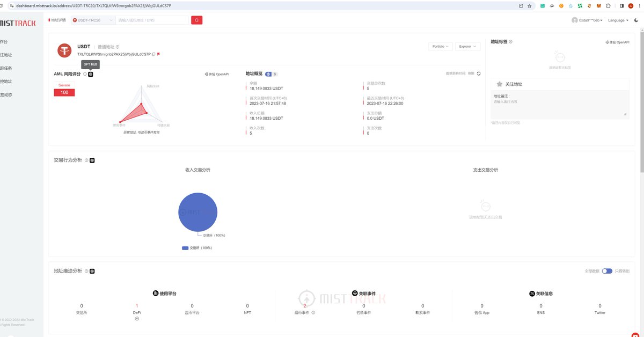Viewport: 644px width, 337px height.
Task: Click the share icon in the address bar
Action: [521, 5]
